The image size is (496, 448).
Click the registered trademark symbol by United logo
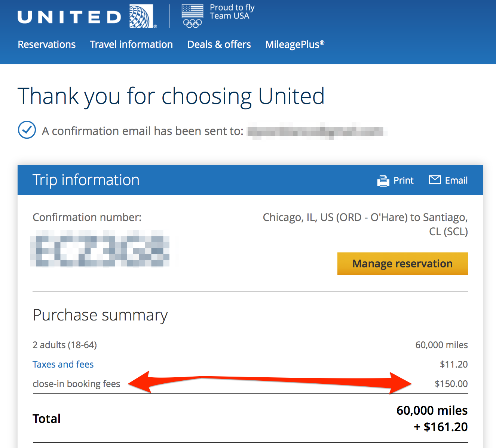pos(155,27)
